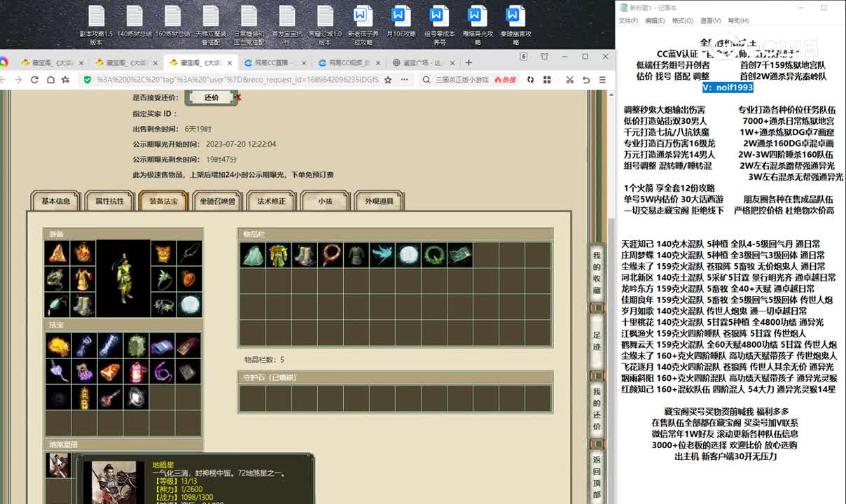Open the 基本信息 tab

tap(56, 202)
